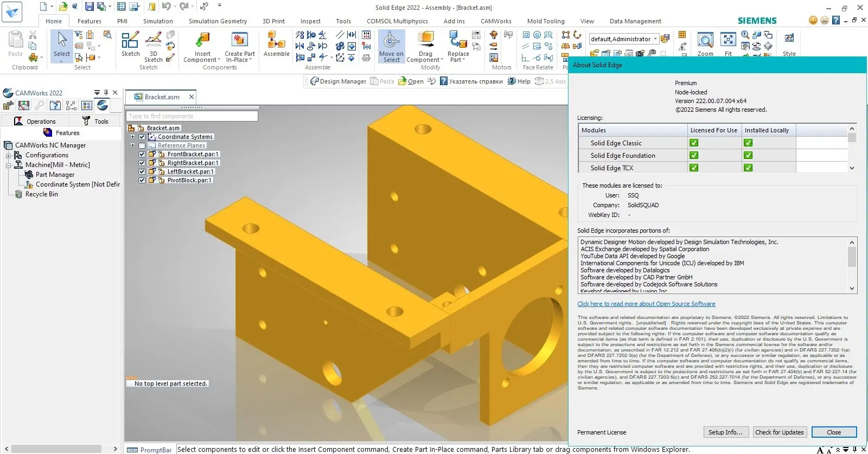Launch Create Part In-Place command

[240, 47]
